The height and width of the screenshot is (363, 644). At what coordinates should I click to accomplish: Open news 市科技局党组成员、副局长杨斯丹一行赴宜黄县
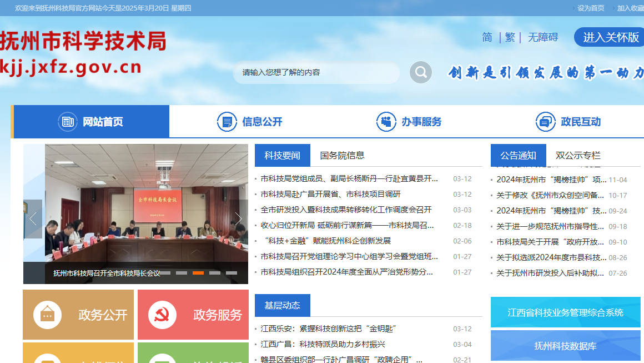tap(349, 179)
